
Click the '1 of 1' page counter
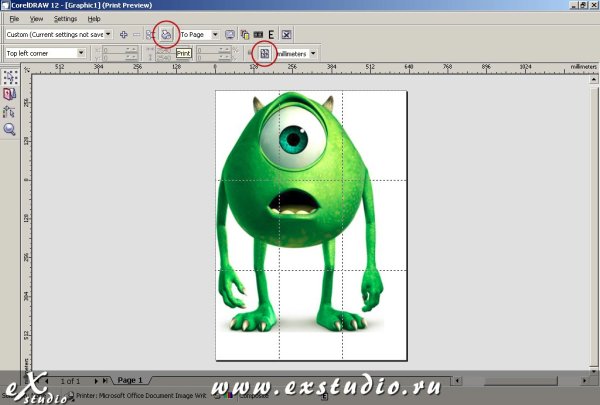tap(70, 381)
